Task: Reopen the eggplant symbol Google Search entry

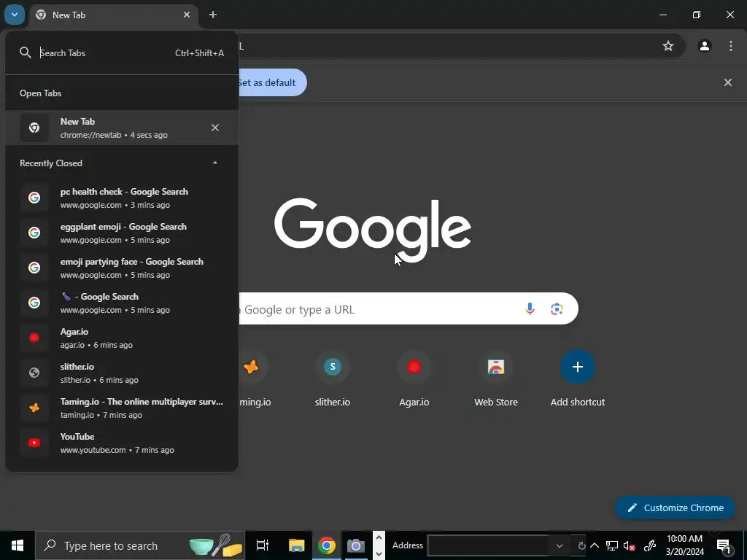Action: (x=122, y=303)
